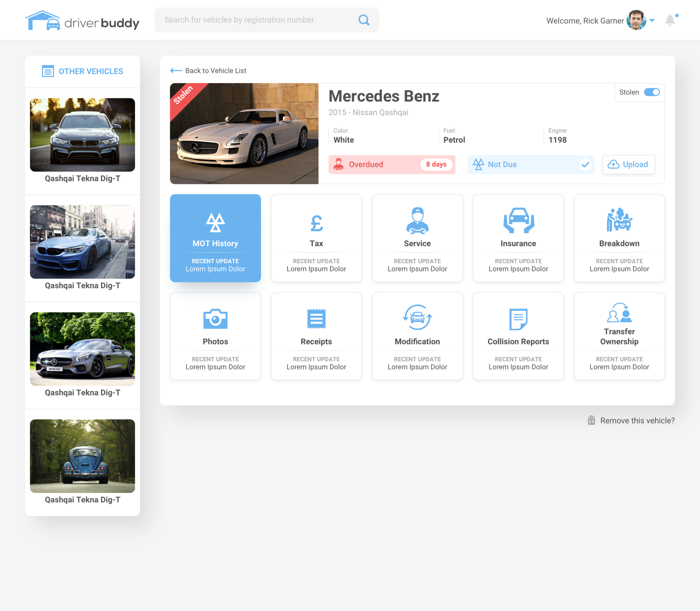Viewport: 700px width, 611px height.
Task: Click the Tax pound sign icon
Action: [316, 223]
